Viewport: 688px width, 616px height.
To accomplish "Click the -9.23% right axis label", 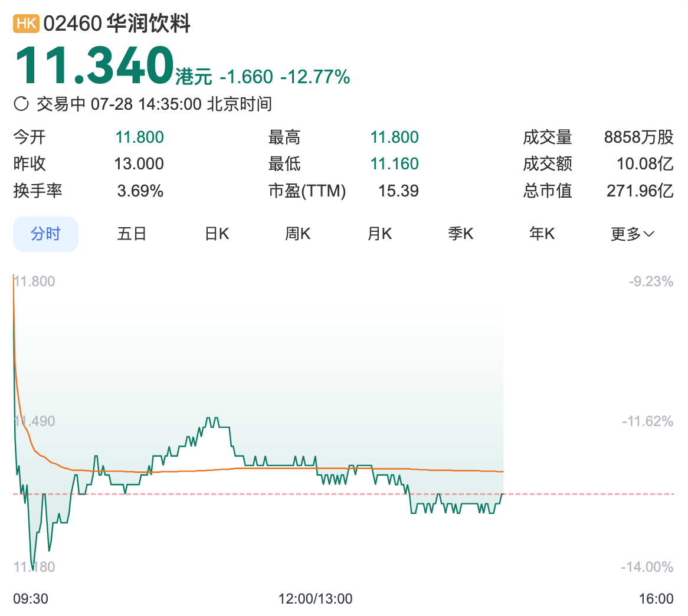I will point(651,281).
